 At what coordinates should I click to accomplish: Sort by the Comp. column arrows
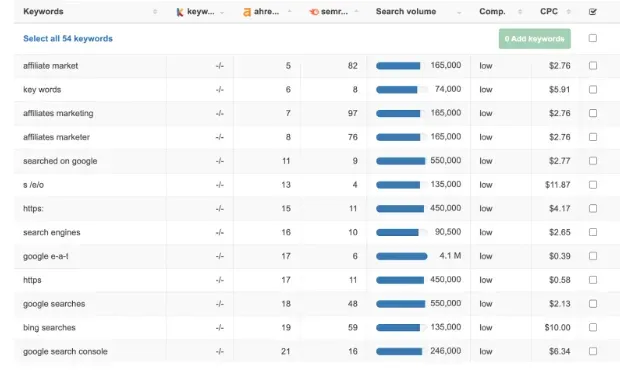coord(520,12)
